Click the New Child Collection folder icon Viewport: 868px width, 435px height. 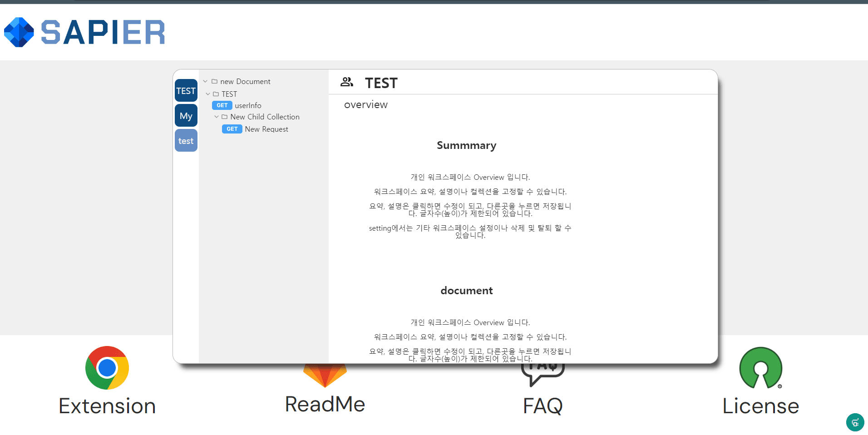224,117
